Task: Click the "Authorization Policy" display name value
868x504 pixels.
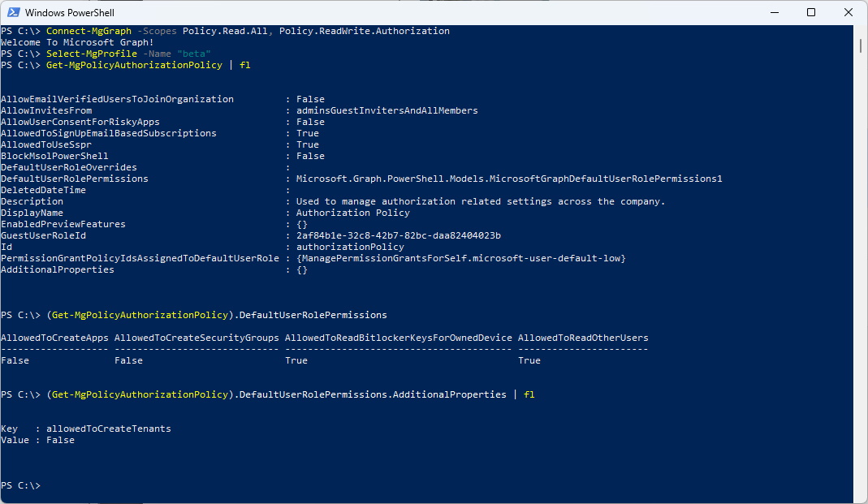Action: click(x=353, y=213)
